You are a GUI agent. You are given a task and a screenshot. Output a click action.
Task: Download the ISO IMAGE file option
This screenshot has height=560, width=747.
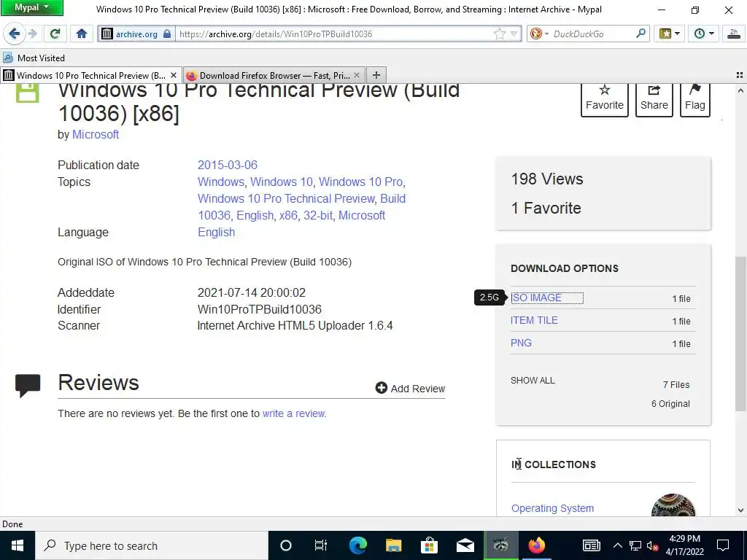tap(536, 298)
